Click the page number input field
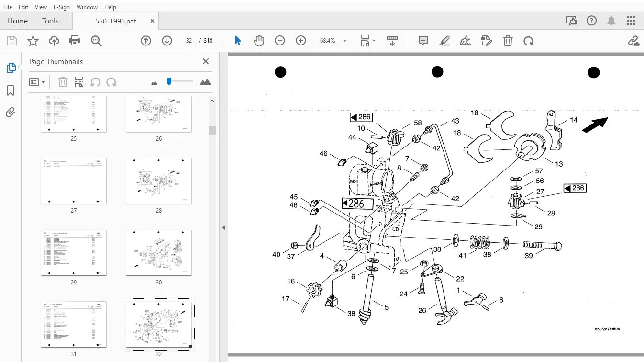 point(189,41)
